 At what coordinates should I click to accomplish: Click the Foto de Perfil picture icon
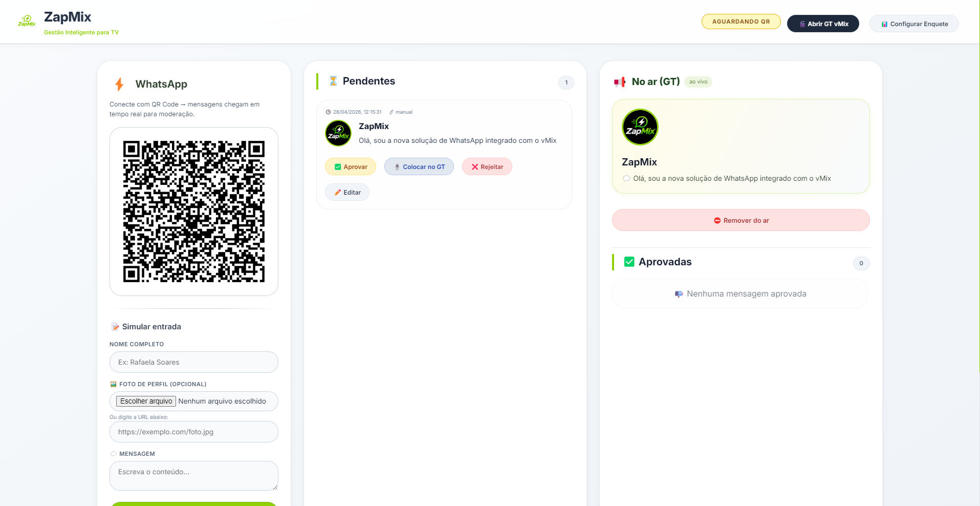(113, 384)
